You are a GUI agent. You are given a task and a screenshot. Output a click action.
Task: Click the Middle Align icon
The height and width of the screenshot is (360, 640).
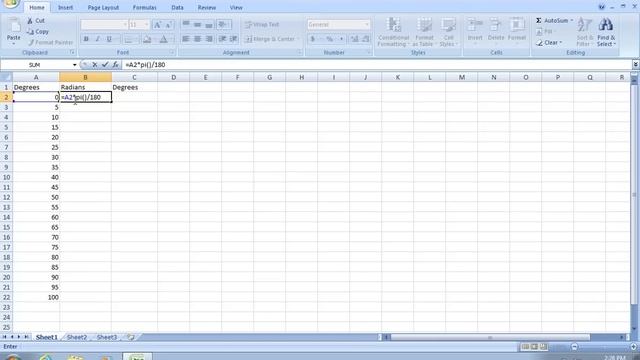click(x=198, y=24)
